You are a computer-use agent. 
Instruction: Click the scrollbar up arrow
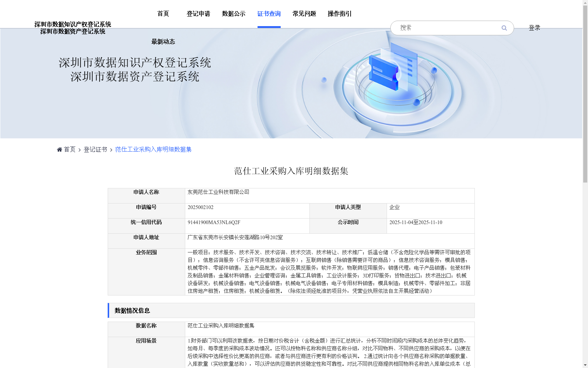585,3
